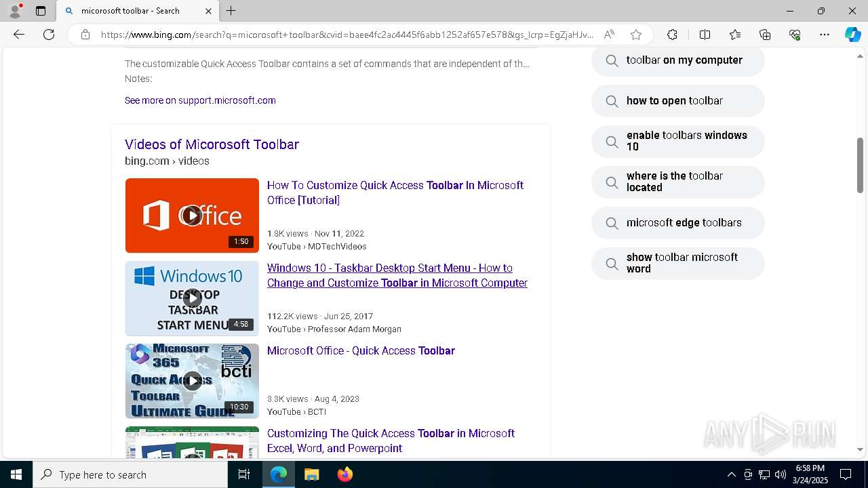Open 'Windows 10 - Taskbar Desktop Start Menu' link

click(x=397, y=275)
